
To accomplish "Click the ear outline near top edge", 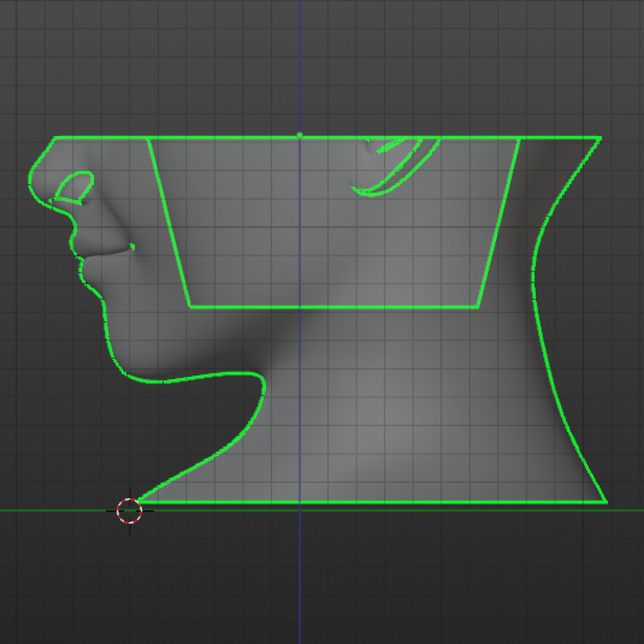I will click(x=395, y=167).
